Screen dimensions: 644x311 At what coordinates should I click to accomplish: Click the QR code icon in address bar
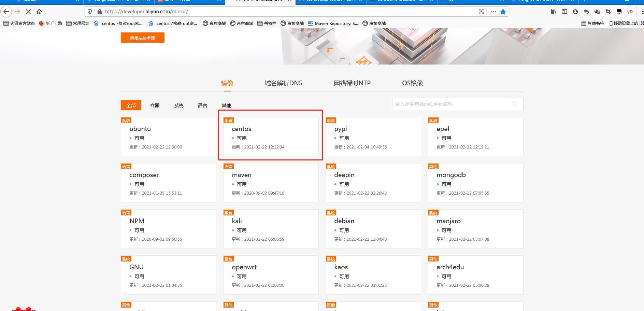482,12
